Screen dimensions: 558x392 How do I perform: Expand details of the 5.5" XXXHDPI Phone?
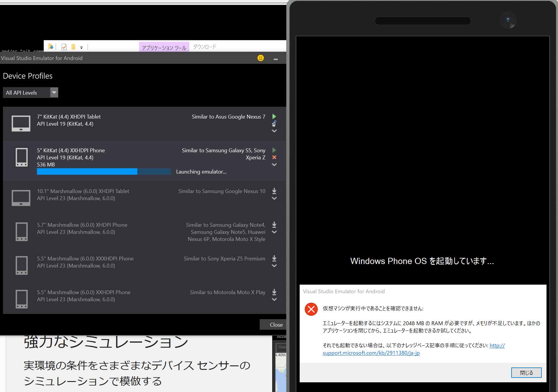click(x=274, y=266)
